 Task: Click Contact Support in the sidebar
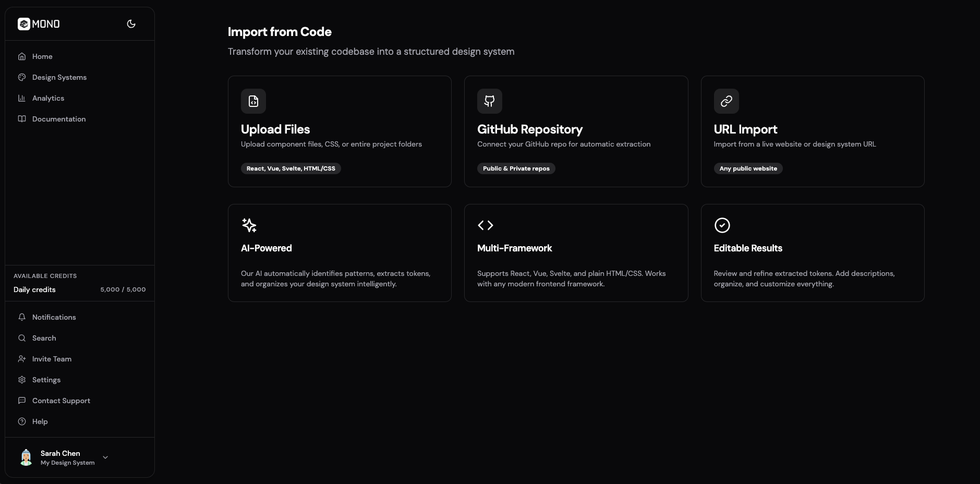(x=61, y=401)
